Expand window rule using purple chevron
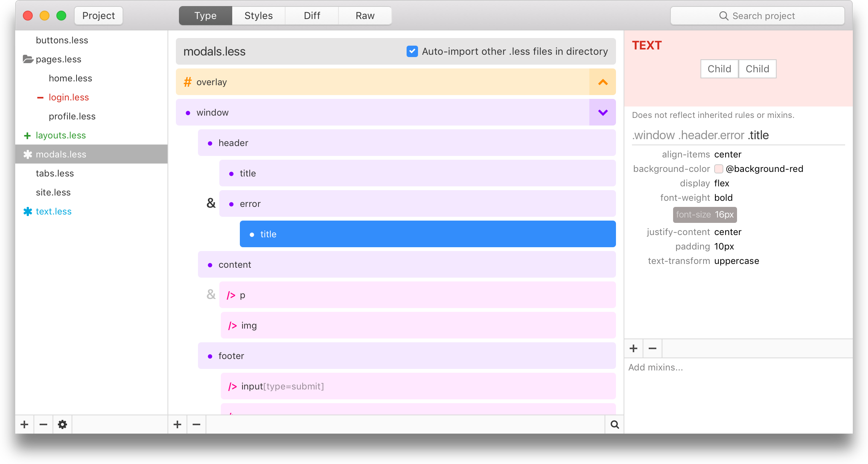This screenshot has width=868, height=464. point(603,113)
